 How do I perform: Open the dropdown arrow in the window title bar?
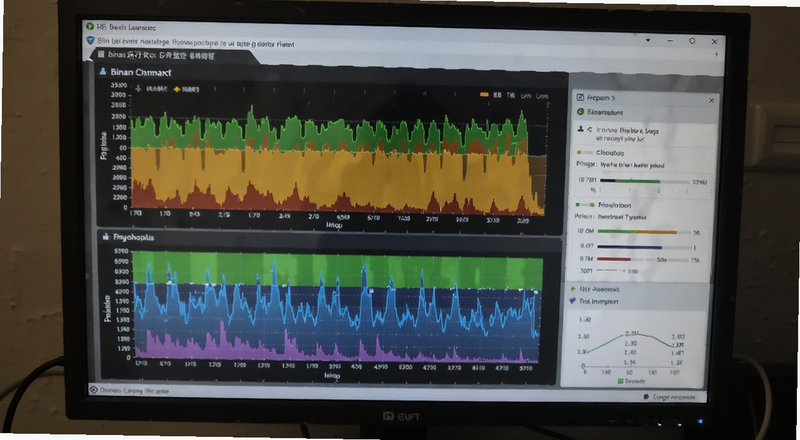[648, 40]
